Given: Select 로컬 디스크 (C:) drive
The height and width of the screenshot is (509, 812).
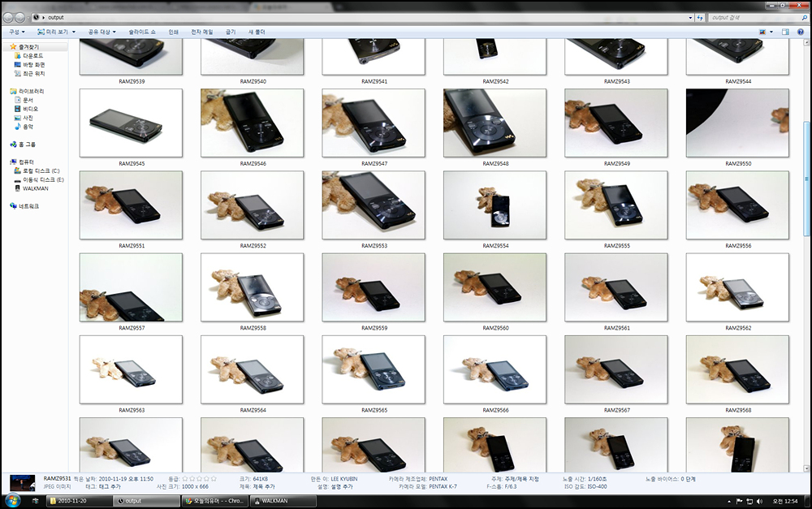Looking at the screenshot, I should point(41,170).
